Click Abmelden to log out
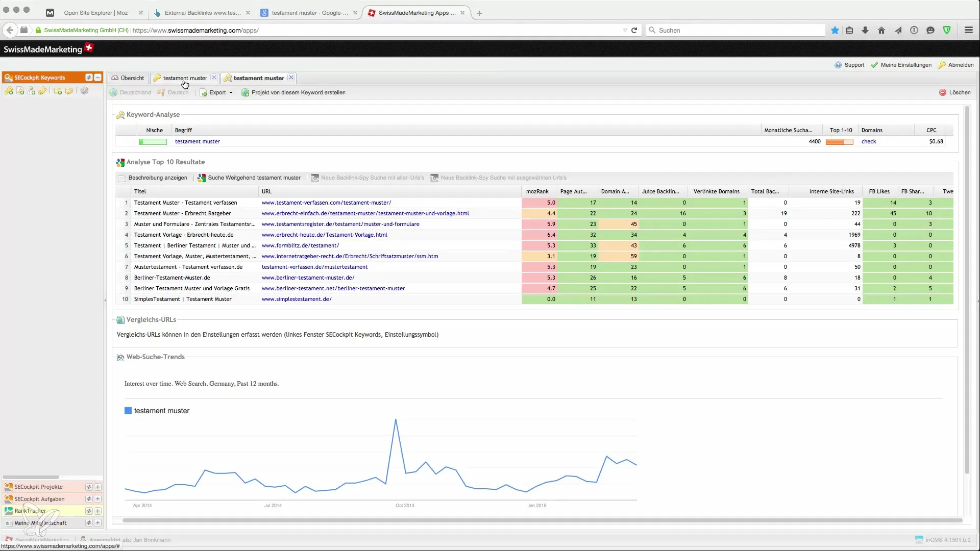This screenshot has width=980, height=551. click(956, 65)
